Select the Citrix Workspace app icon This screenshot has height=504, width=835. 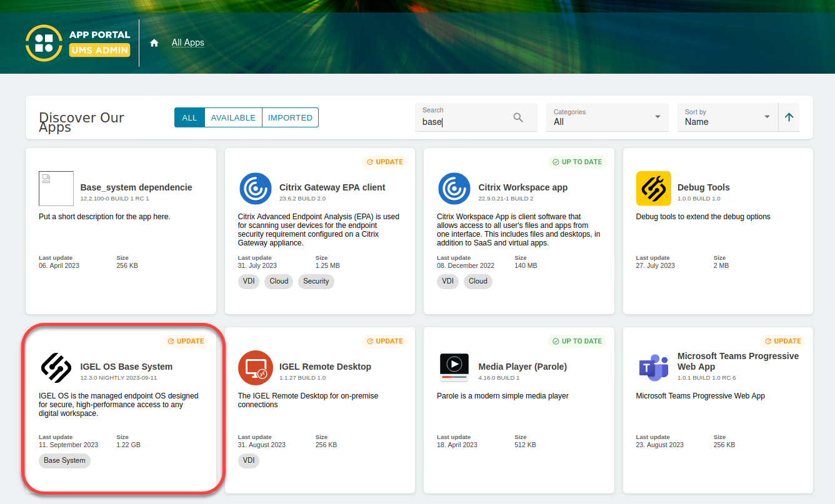(454, 189)
